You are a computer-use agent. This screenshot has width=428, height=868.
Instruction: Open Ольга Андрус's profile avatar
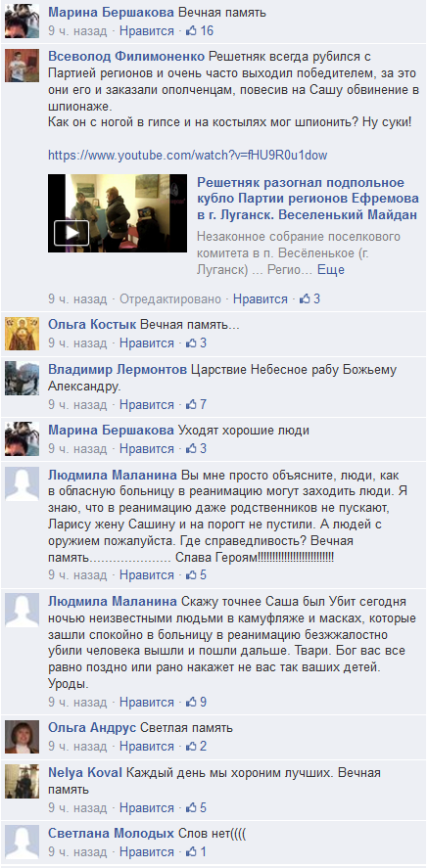pos(23,737)
